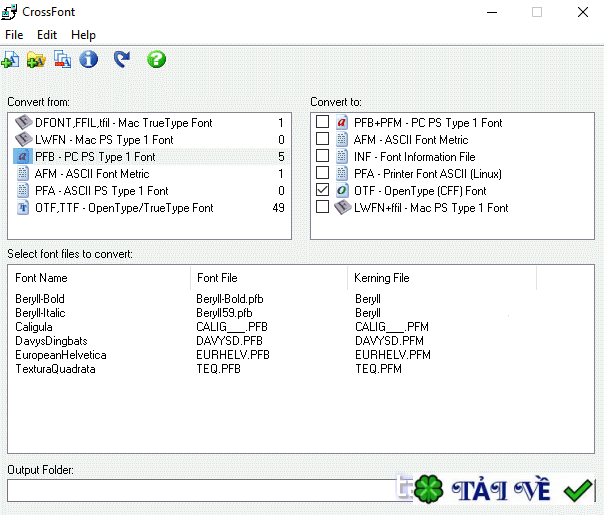Click the blue refresh arrow icon

click(122, 60)
